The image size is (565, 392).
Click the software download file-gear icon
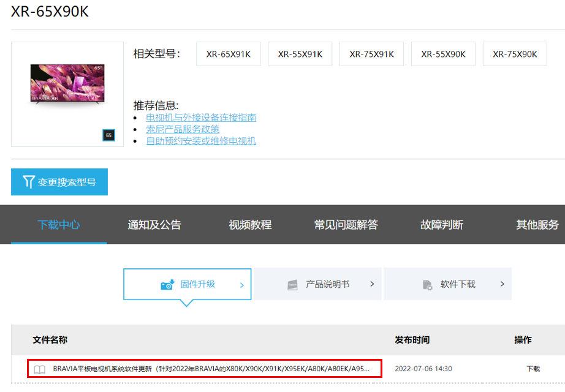pyautogui.click(x=427, y=285)
